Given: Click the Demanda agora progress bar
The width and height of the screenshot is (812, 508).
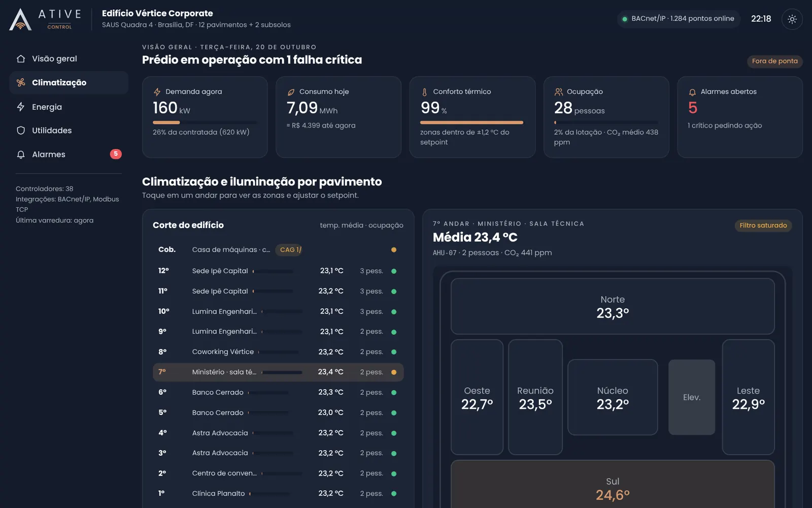Looking at the screenshot, I should coord(205,122).
